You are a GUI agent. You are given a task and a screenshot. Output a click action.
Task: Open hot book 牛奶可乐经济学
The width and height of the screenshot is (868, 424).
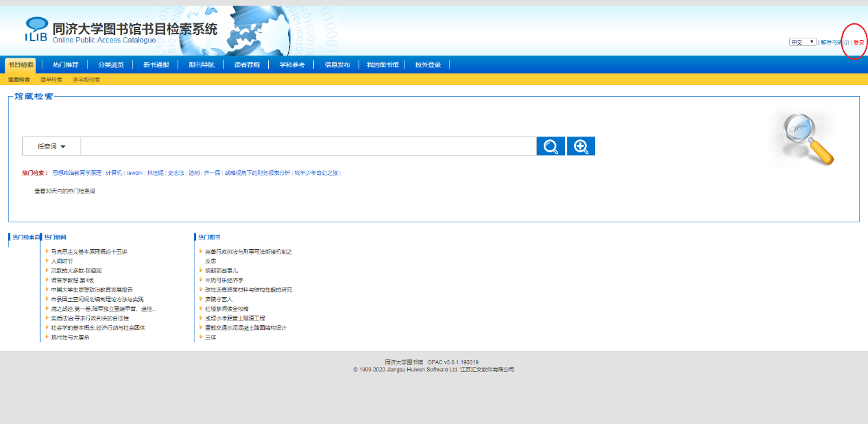224,281
